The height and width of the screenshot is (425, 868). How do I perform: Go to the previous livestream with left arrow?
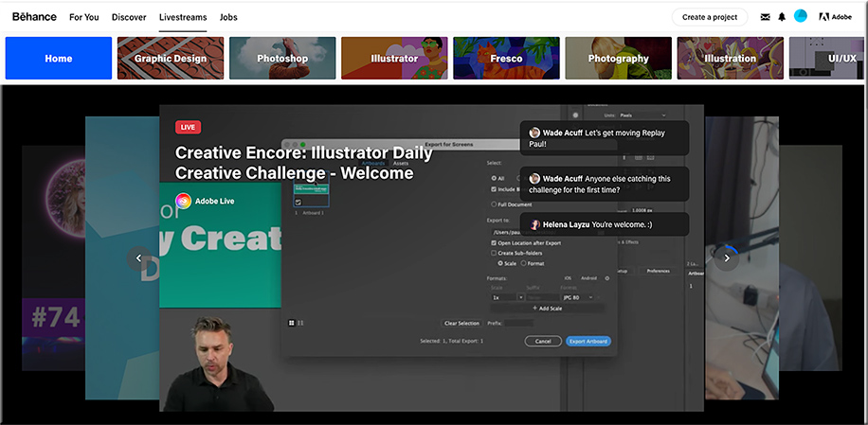click(x=139, y=258)
